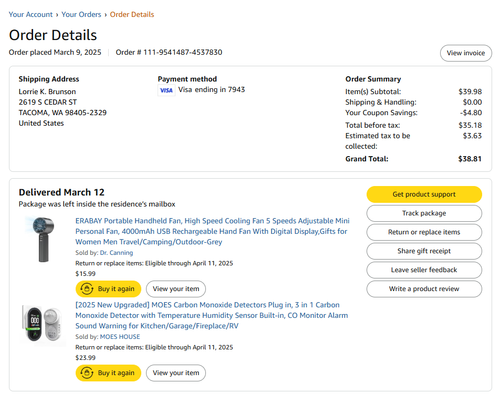The width and height of the screenshot is (500, 402).
Task: Select Return or replace items
Action: (x=424, y=232)
